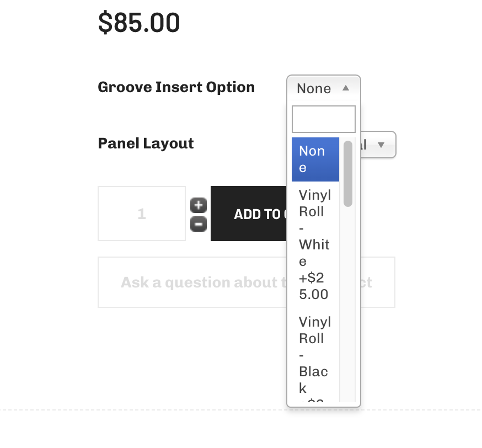Click the scrollbar track below the thumb
Screen dimensions: 482x448
[347, 303]
